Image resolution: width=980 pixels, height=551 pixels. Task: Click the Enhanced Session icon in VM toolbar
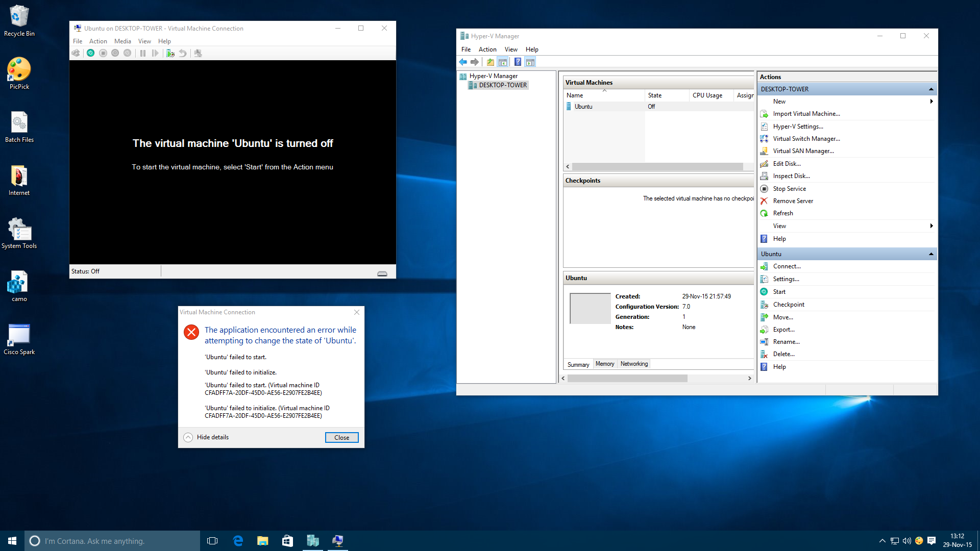[x=198, y=53]
